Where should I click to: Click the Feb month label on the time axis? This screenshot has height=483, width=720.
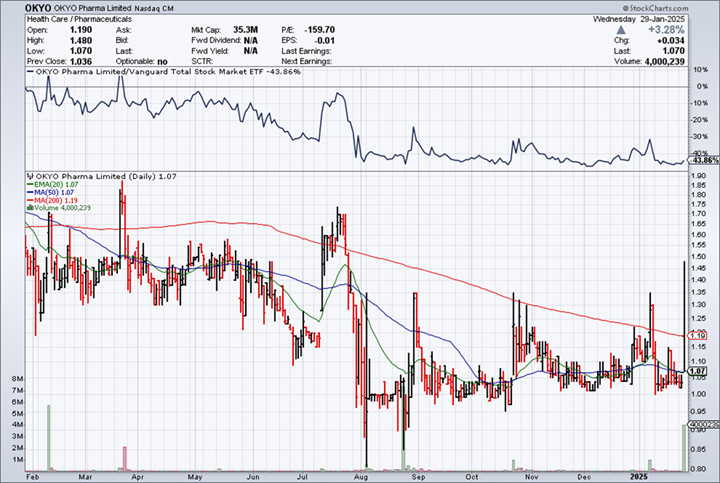click(32, 477)
